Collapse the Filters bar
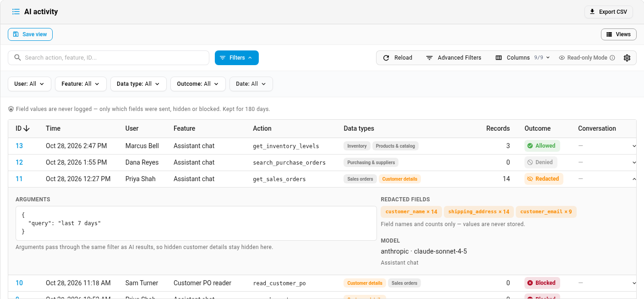The height and width of the screenshot is (299, 644). click(237, 58)
